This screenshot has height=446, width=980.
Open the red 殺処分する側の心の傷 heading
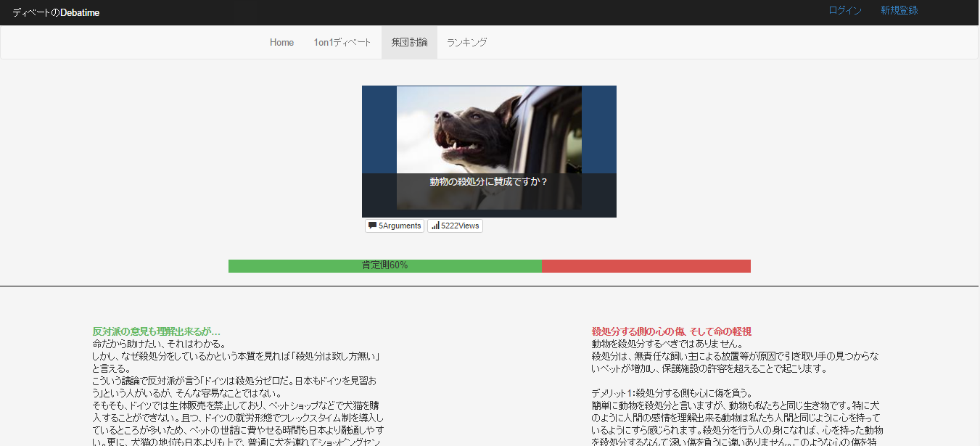click(x=671, y=331)
